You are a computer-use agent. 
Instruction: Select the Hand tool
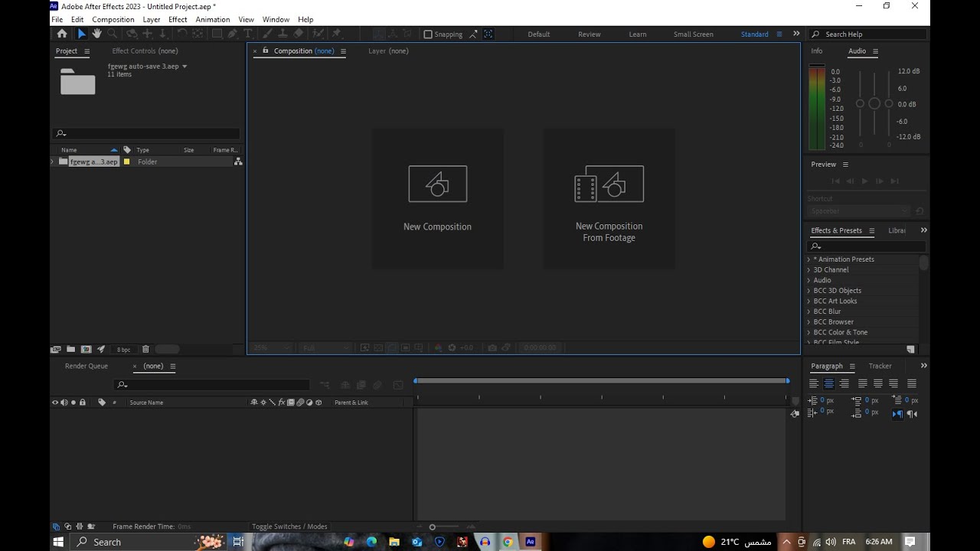96,34
